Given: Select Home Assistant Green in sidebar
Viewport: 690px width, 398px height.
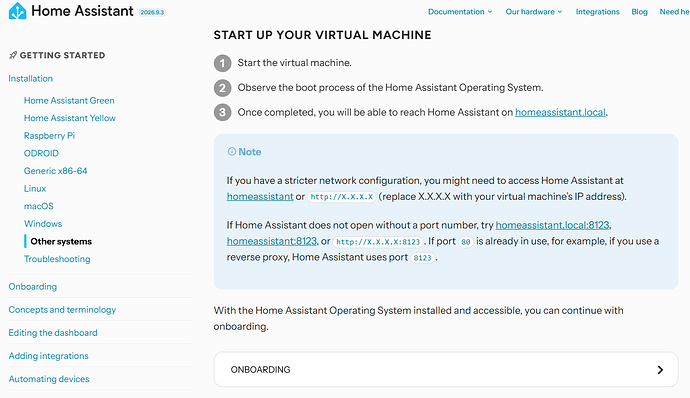Looking at the screenshot, I should (x=69, y=100).
